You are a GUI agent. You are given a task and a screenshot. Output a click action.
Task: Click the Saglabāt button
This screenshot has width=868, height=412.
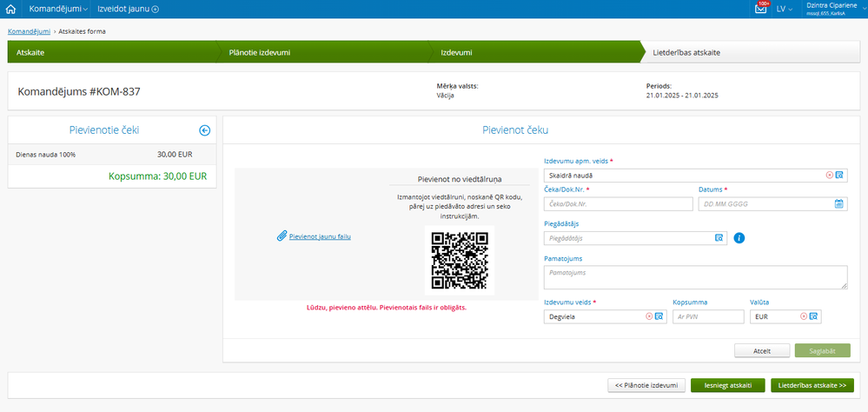[x=823, y=350]
